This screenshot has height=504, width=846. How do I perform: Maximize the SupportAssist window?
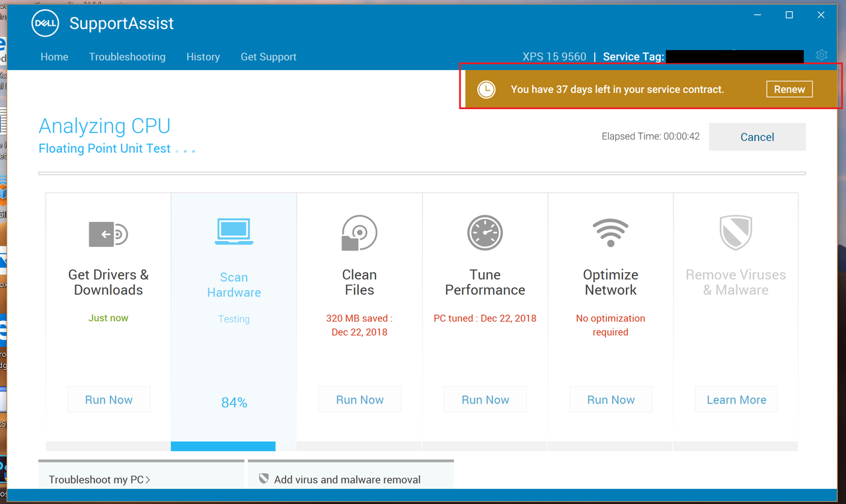pos(789,15)
